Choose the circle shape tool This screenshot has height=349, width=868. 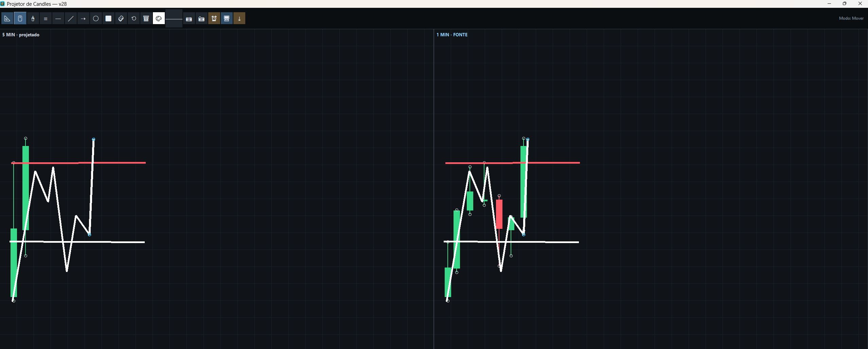pos(96,19)
